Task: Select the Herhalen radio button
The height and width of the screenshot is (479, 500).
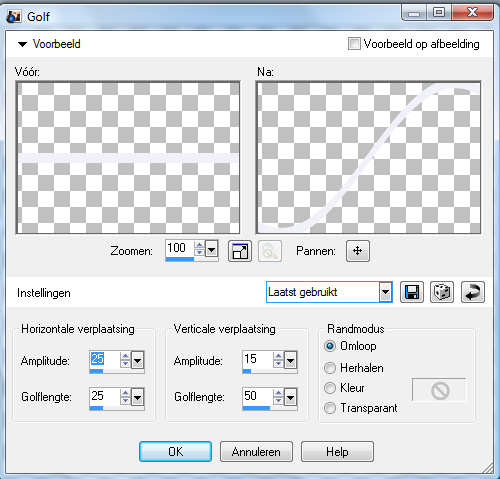Action: click(330, 368)
